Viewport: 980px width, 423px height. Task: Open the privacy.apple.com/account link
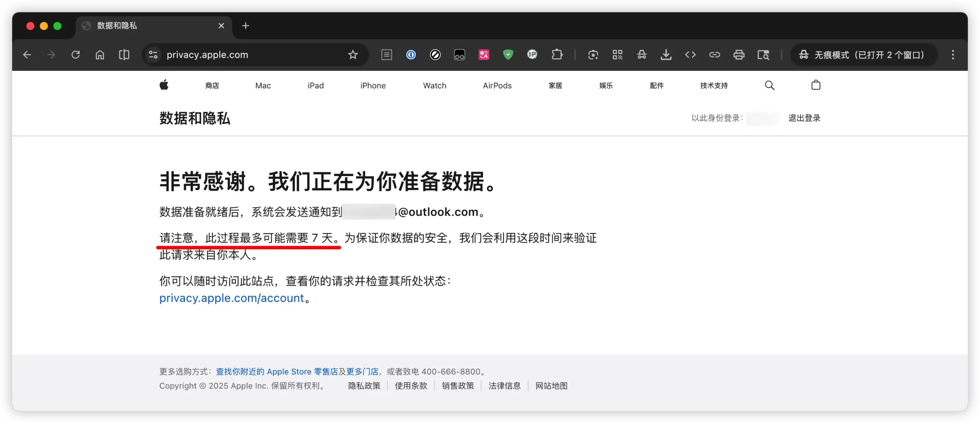pyautogui.click(x=231, y=298)
